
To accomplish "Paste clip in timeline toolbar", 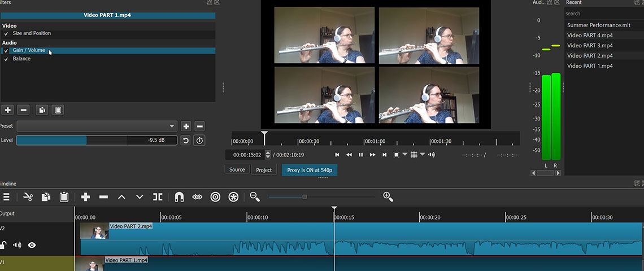I will [64, 197].
